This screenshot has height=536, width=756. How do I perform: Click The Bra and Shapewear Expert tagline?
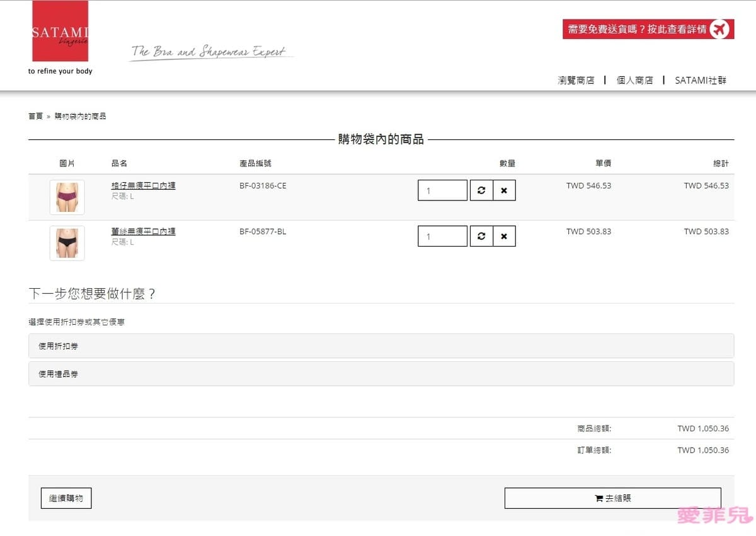coord(210,52)
